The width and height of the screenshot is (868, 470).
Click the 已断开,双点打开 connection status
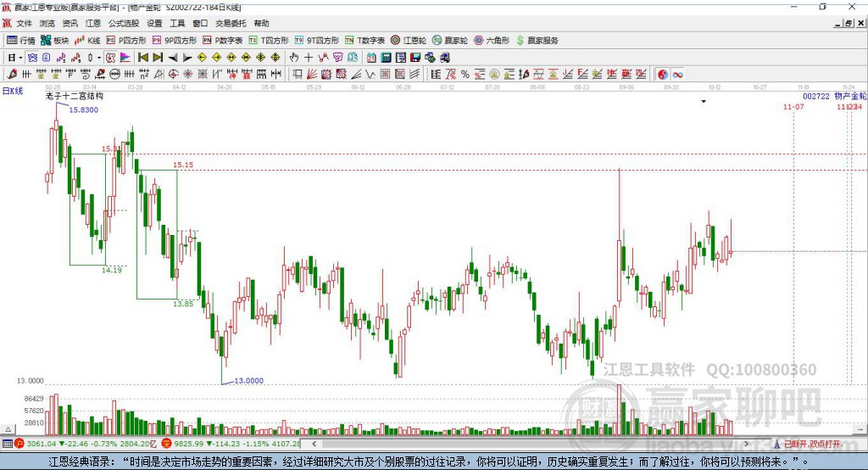[x=812, y=444]
